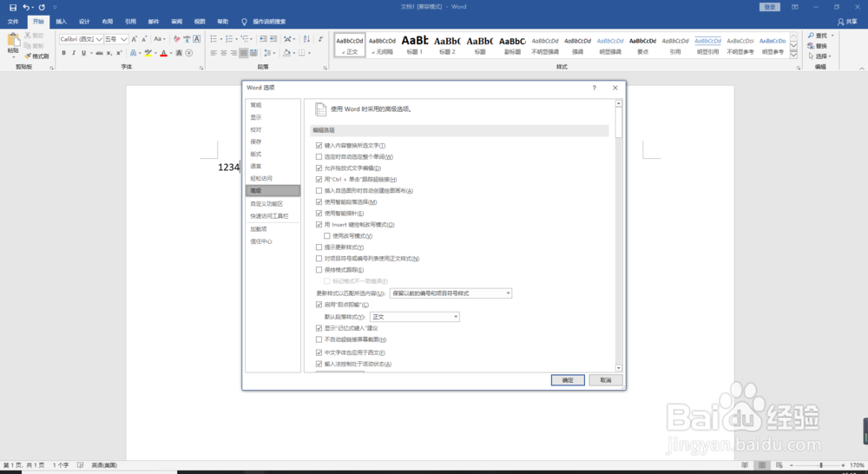Toggle 使用智能段落选择 checkbox
This screenshot has height=474, width=868.
point(319,202)
